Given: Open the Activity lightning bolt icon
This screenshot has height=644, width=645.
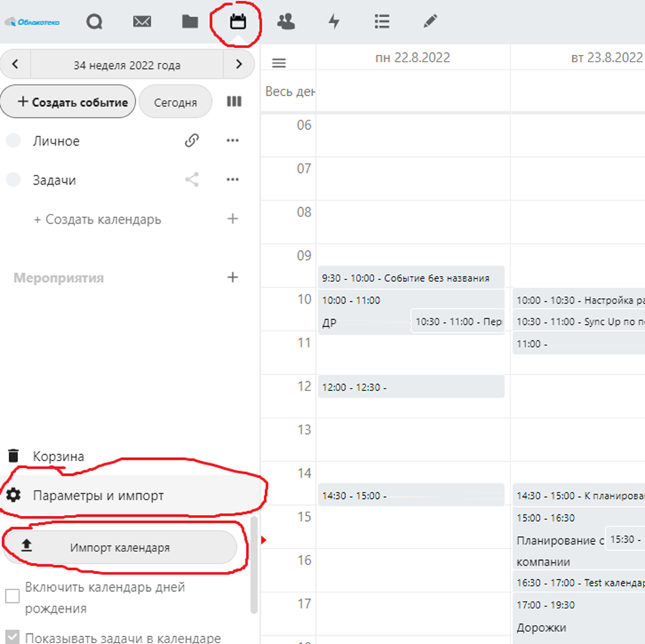Looking at the screenshot, I should [334, 22].
